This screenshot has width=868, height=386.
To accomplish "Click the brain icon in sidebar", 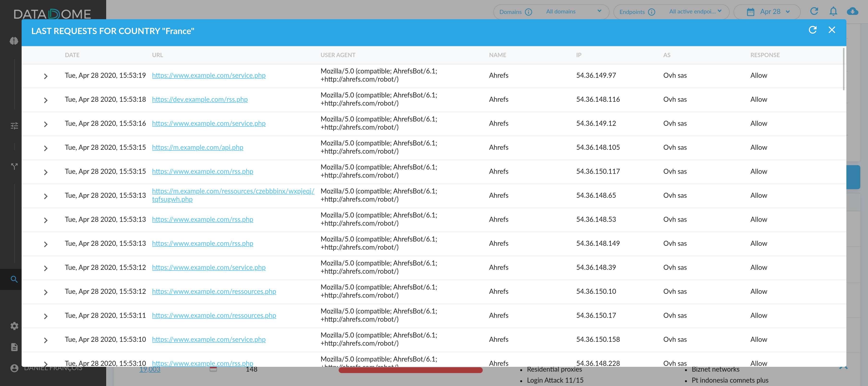I will tap(14, 41).
